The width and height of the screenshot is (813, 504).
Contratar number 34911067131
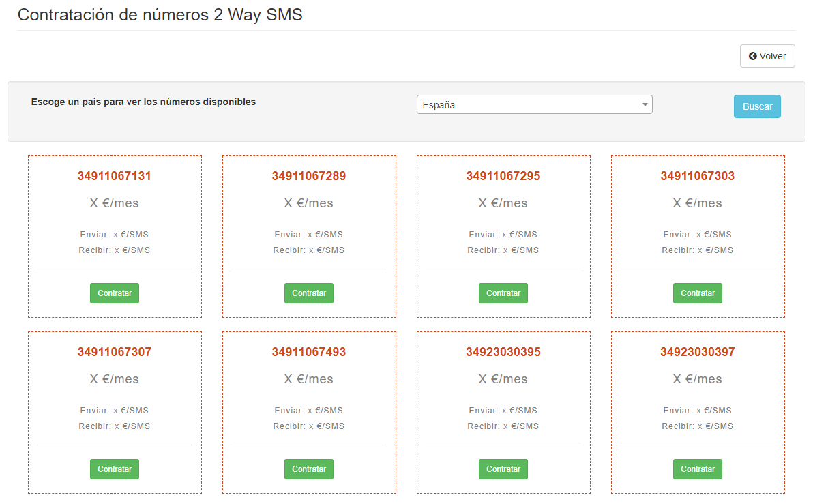[x=115, y=293]
